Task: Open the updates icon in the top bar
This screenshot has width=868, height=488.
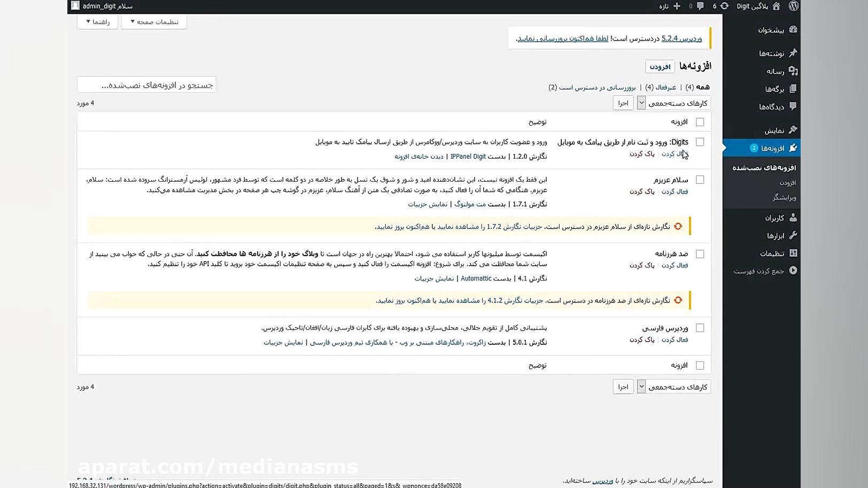Action: 724,6
